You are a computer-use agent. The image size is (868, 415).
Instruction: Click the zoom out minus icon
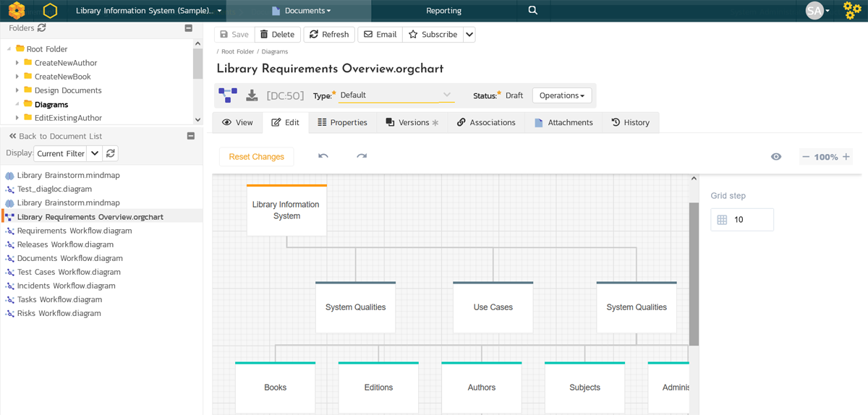806,157
